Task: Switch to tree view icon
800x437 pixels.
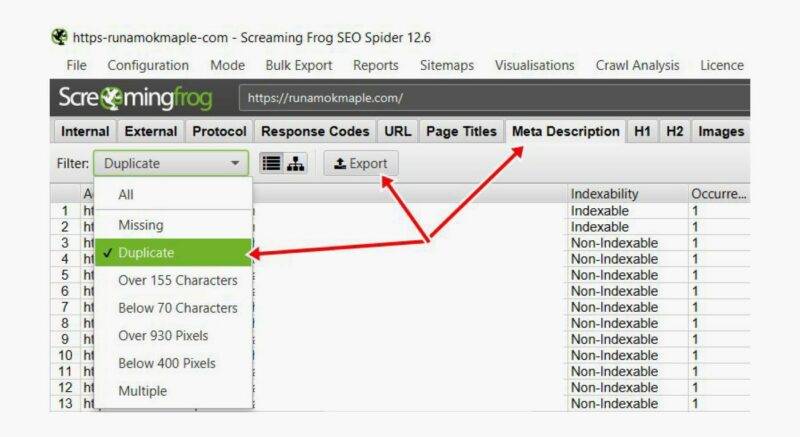Action: coord(295,164)
